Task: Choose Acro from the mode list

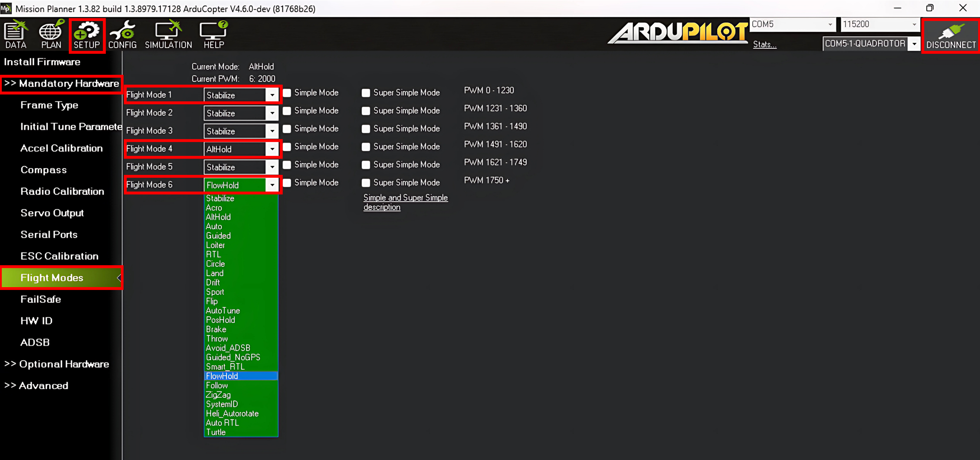Action: coord(241,208)
